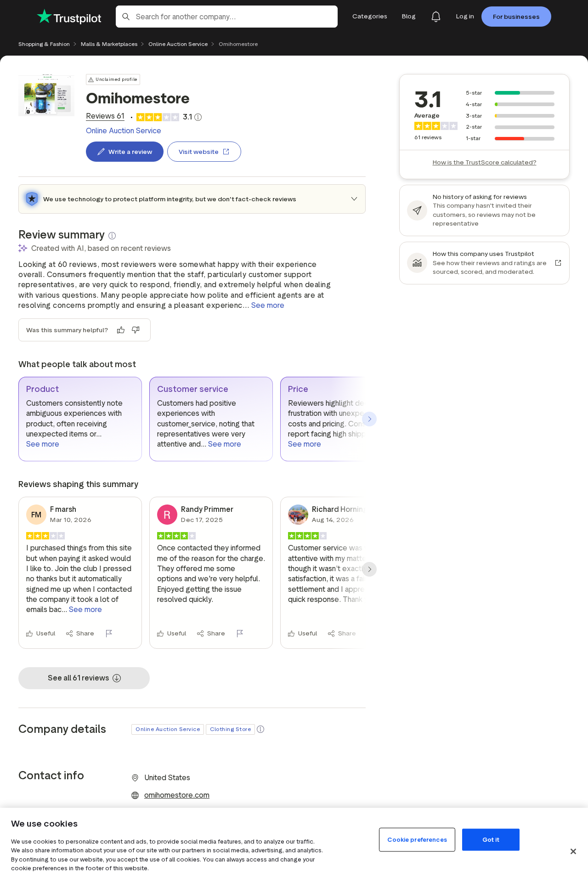Viewport: 588px width, 873px height.
Task: Filter by the 2-star rating bar
Action: [510, 127]
